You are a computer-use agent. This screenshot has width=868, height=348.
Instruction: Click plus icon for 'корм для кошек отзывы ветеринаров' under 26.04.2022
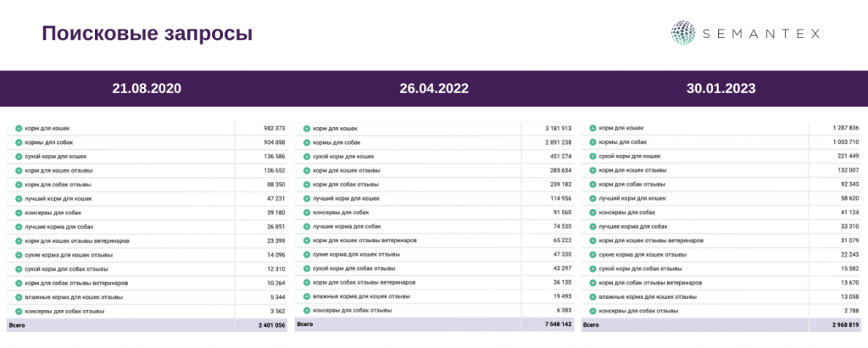point(307,240)
